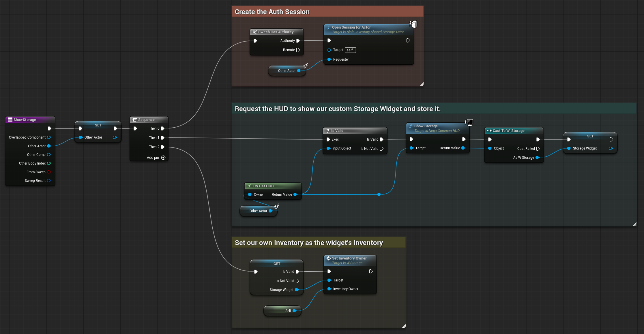
Task: Click the ShowStorage event node icon
Action: (10, 120)
